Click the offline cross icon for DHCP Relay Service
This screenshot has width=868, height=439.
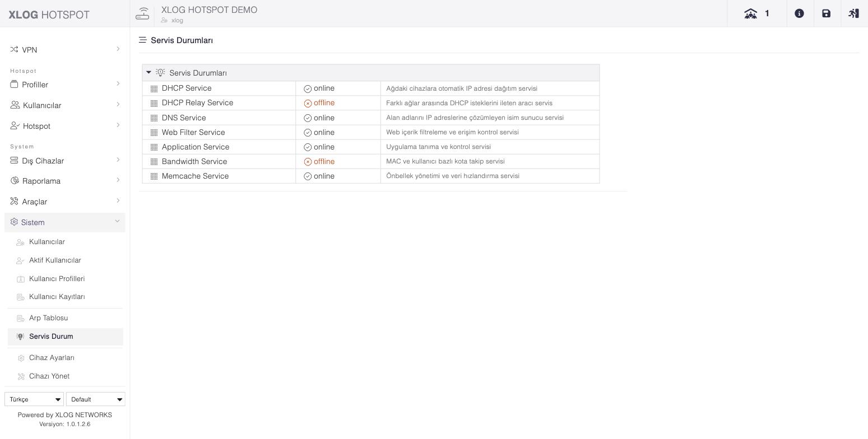click(308, 103)
